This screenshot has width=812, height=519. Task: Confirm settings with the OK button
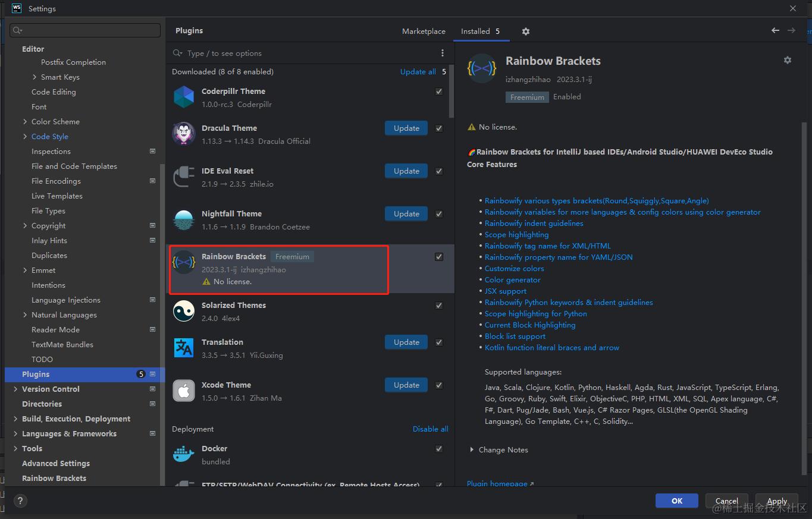pyautogui.click(x=677, y=501)
